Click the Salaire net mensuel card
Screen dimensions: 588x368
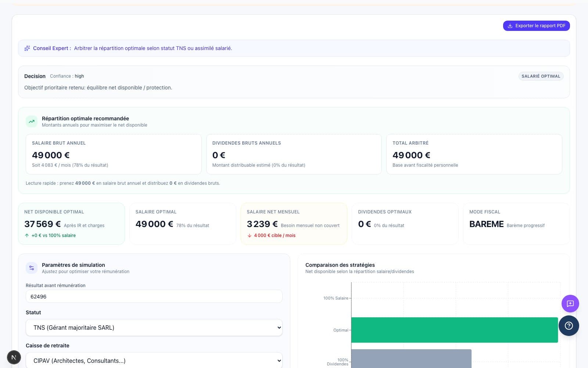[294, 223]
